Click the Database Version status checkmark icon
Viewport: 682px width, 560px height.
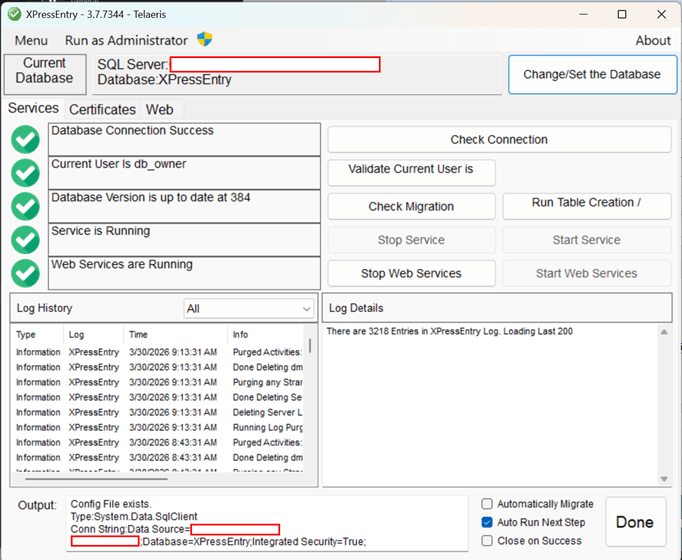pyautogui.click(x=26, y=206)
